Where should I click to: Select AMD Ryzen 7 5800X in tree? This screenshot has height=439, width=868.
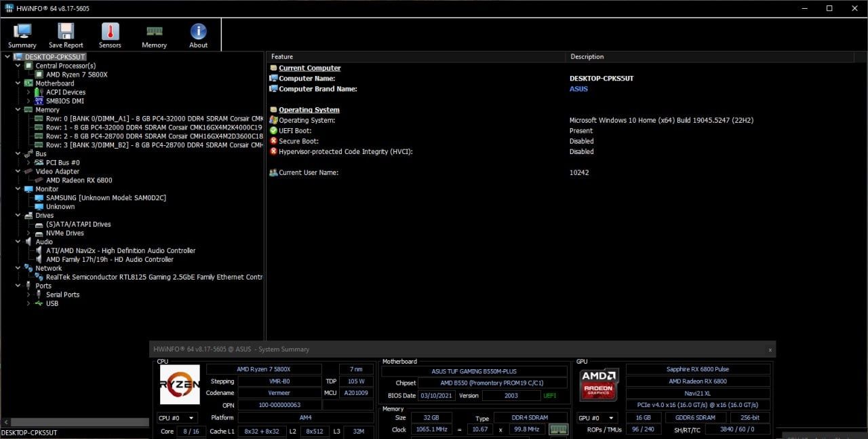point(77,75)
